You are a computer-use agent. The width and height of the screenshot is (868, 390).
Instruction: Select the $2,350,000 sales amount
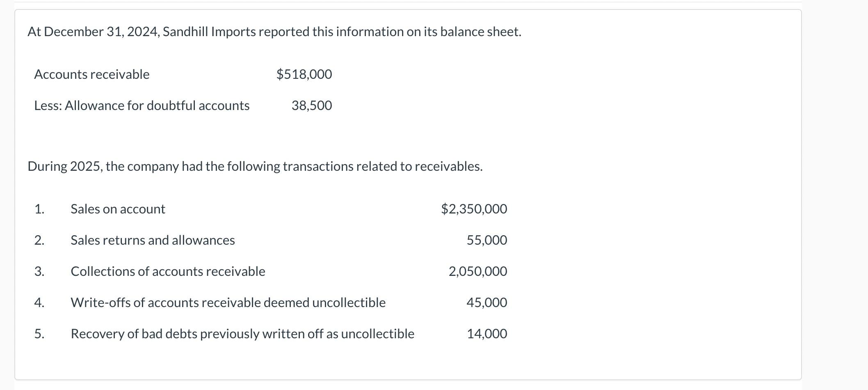coord(474,209)
